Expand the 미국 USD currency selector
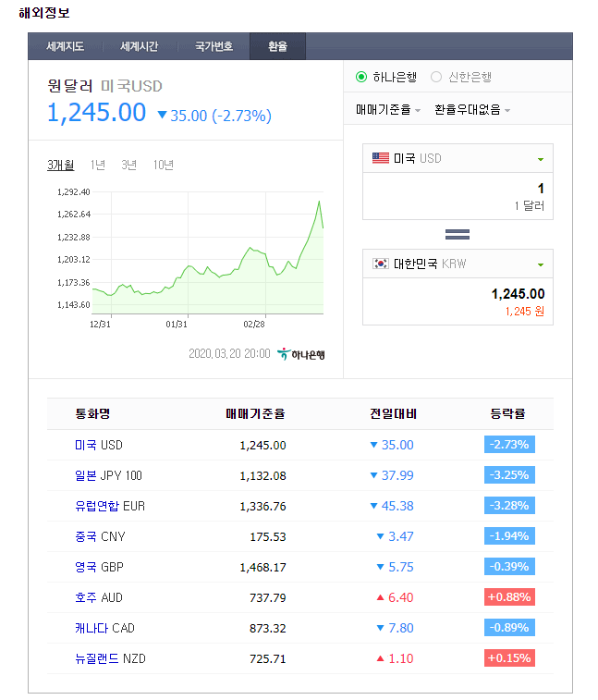Image resolution: width=598 pixels, height=700 pixels. click(458, 158)
